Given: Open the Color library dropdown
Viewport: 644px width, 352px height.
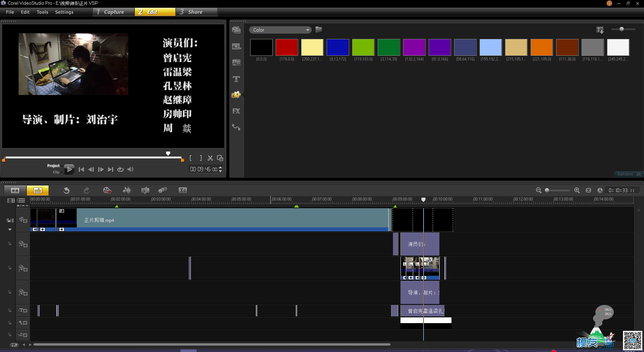Looking at the screenshot, I should coord(280,30).
